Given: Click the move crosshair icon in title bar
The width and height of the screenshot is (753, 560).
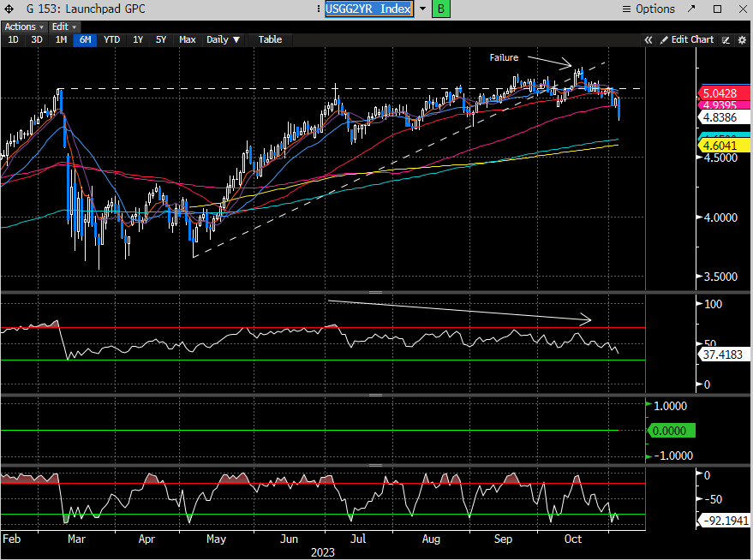Looking at the screenshot, I should click(x=8, y=9).
